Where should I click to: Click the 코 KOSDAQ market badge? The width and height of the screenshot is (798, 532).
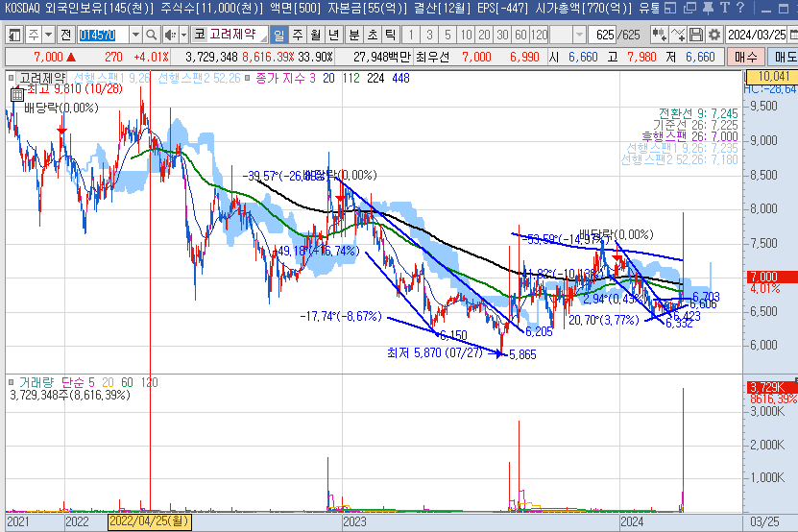199,35
